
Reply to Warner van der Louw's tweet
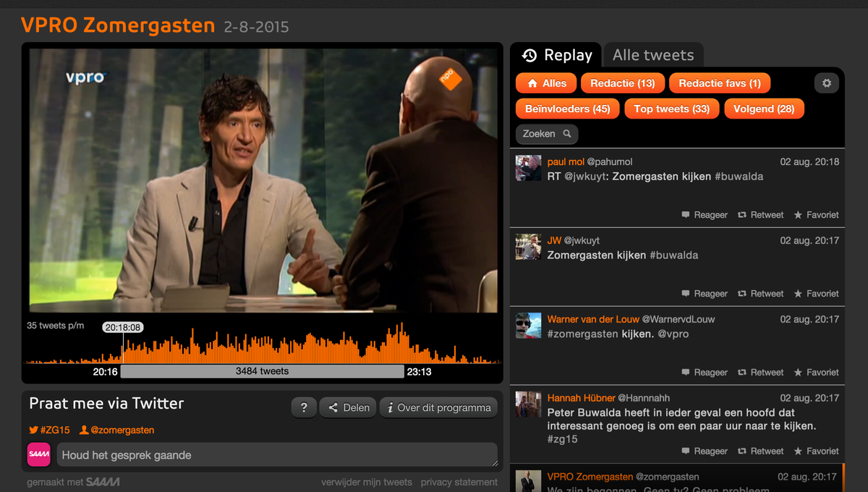[705, 373]
